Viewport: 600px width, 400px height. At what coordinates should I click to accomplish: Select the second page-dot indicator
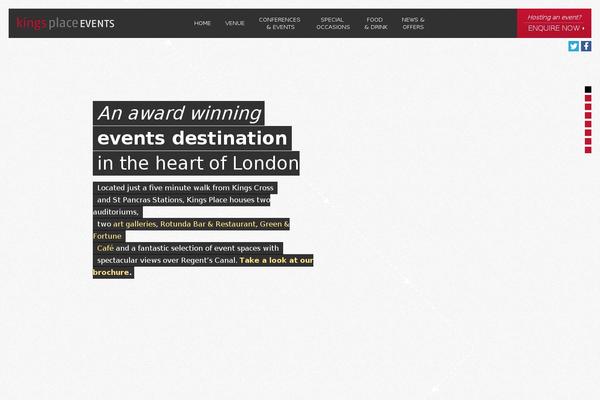click(588, 98)
